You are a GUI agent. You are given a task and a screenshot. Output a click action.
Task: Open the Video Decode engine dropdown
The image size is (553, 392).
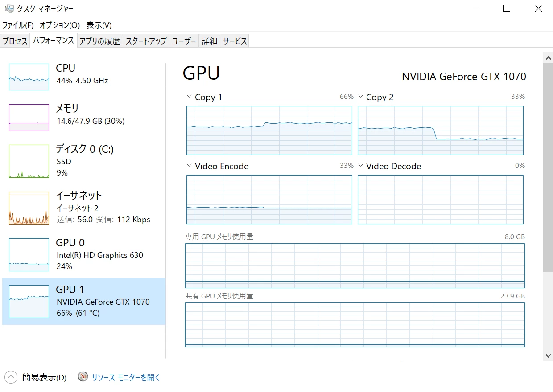(360, 166)
